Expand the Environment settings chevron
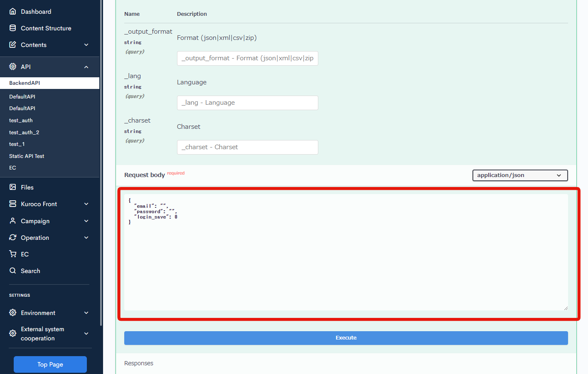588x374 pixels. 86,313
